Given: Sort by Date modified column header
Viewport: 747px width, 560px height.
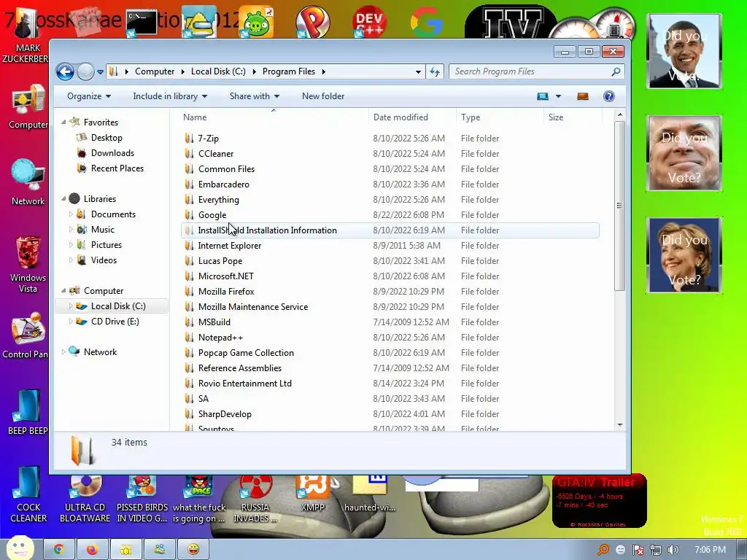Looking at the screenshot, I should pyautogui.click(x=412, y=117).
